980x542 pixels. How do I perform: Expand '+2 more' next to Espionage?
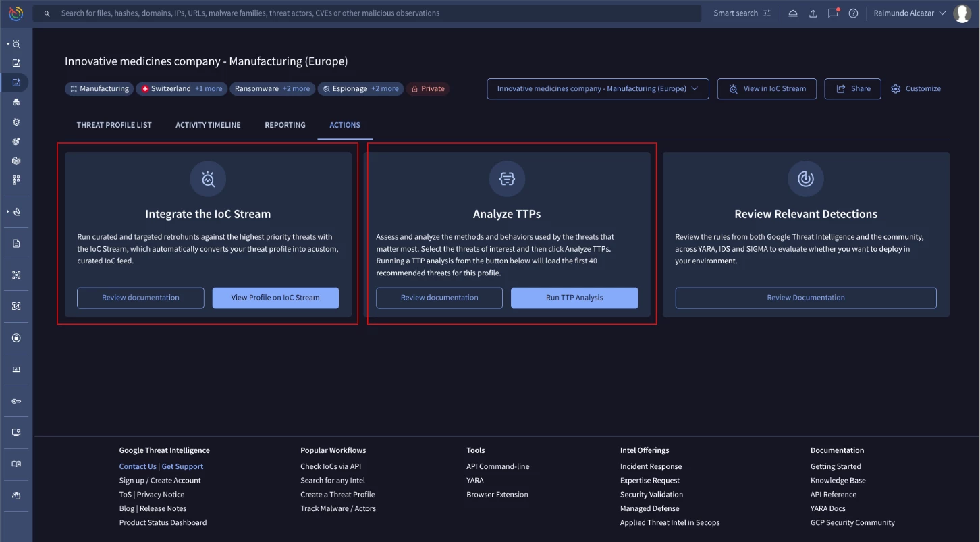(385, 88)
